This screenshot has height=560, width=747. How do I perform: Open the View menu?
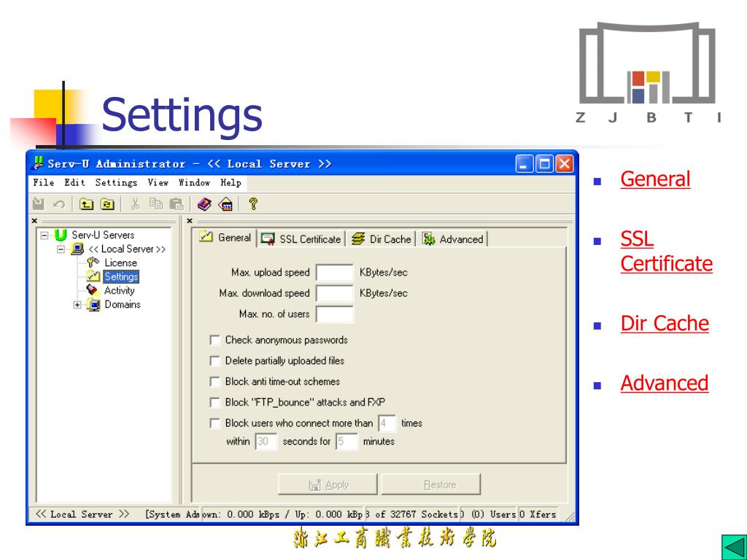click(158, 183)
